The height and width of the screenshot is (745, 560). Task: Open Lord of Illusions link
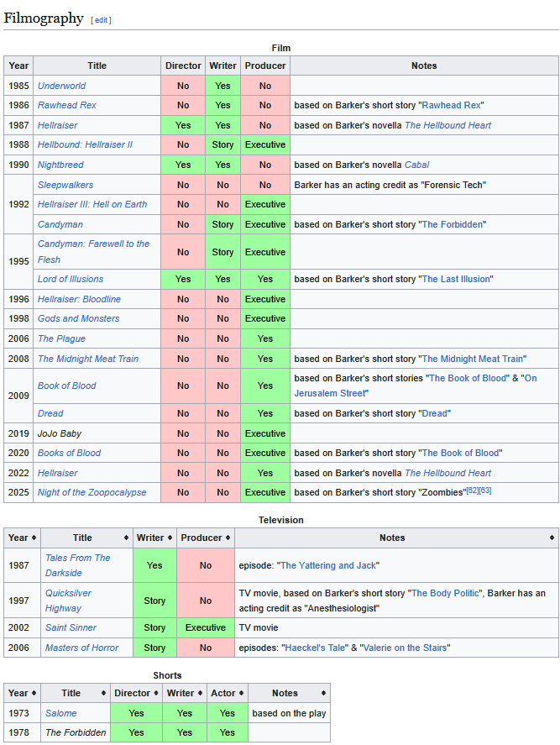coord(71,280)
